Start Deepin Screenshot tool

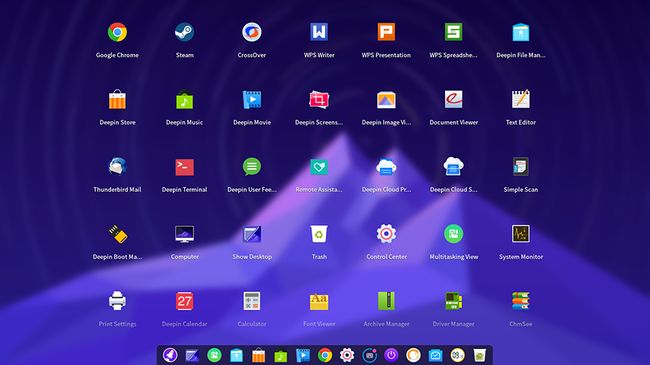click(x=319, y=100)
